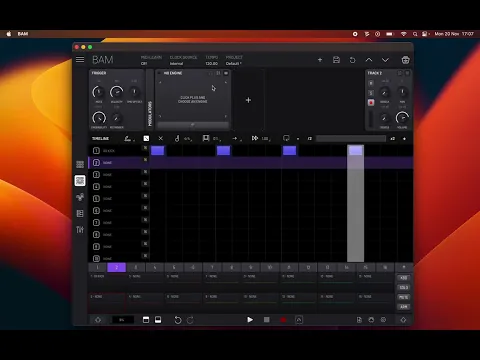The width and height of the screenshot is (480, 360).
Task: Open the playback speed dropdown showing 1.00
Action: coord(261,138)
